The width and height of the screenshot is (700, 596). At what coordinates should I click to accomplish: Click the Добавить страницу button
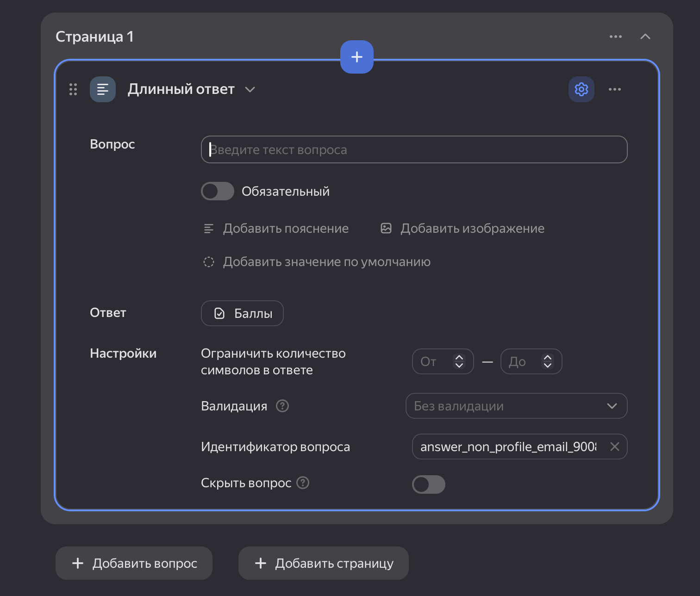tap(324, 563)
